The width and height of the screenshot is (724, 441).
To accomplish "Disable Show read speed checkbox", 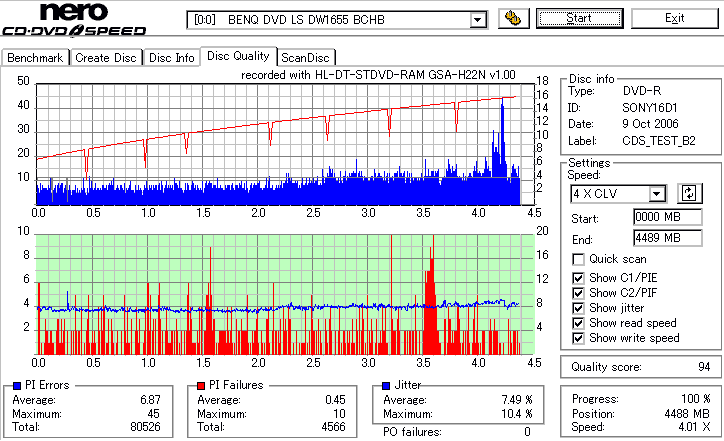I will click(x=578, y=323).
